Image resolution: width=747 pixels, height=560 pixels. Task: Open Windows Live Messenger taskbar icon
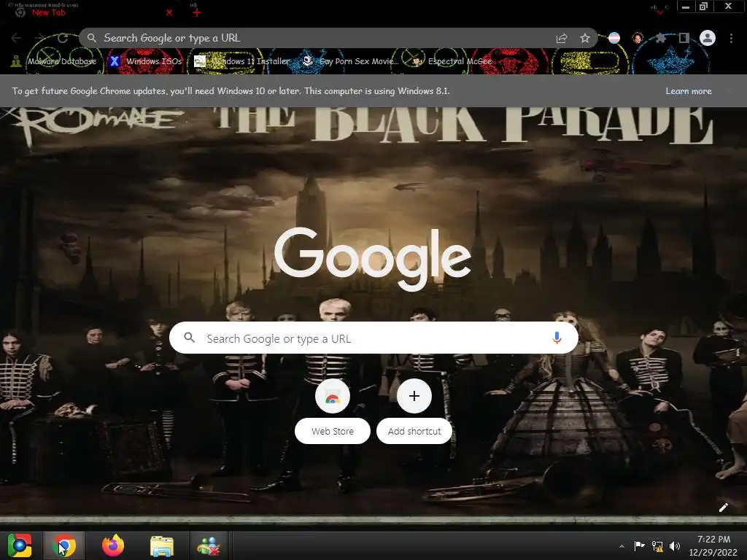209,546
